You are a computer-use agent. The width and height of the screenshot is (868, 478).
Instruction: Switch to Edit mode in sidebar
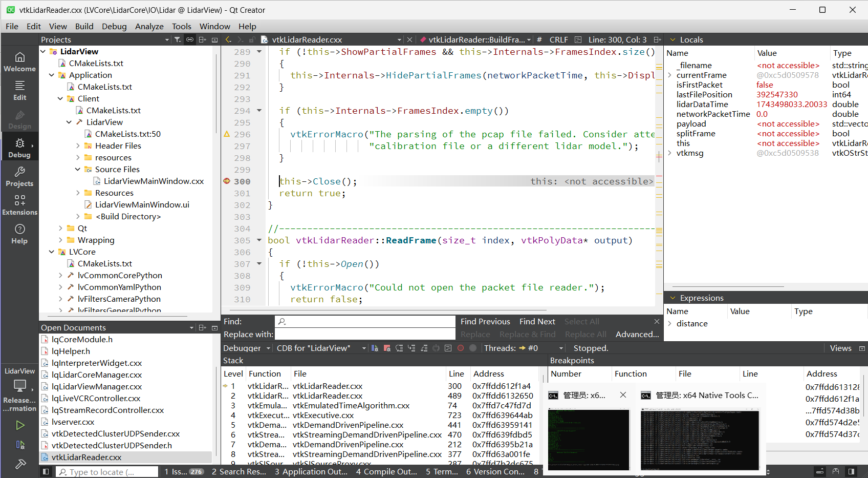pyautogui.click(x=19, y=91)
